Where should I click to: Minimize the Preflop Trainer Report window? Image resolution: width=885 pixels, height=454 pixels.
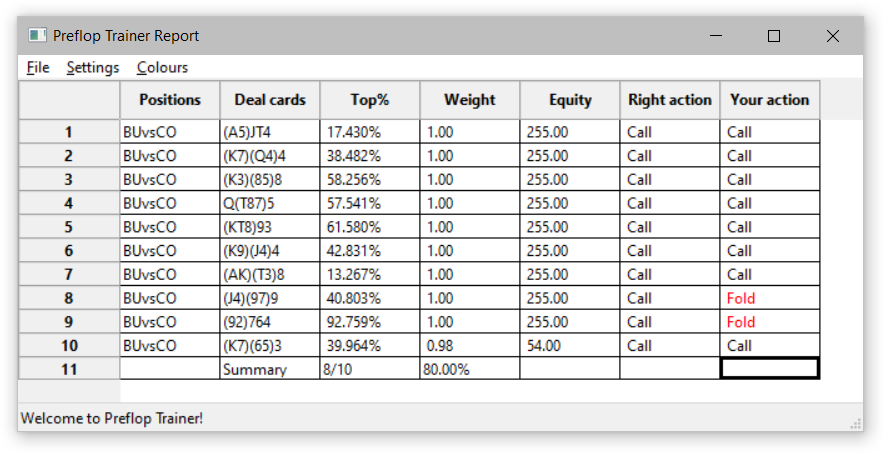pyautogui.click(x=716, y=36)
